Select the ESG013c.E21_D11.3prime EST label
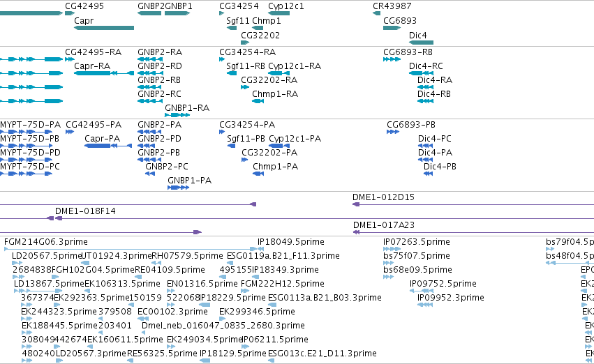Viewport: 594px width, 364px height. click(322, 354)
